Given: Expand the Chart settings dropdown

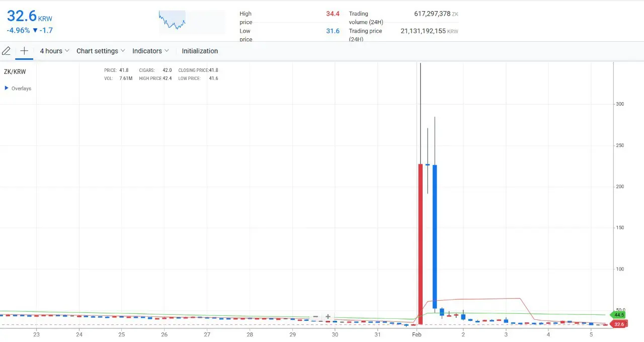Looking at the screenshot, I should click(x=101, y=51).
